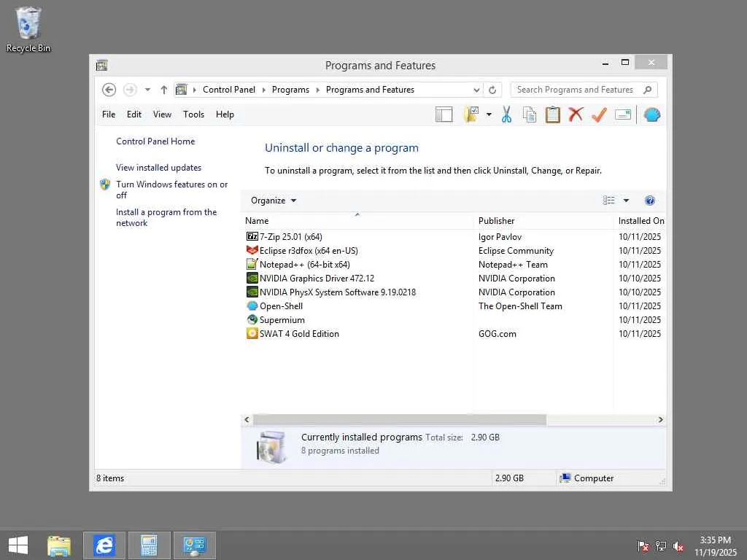This screenshot has width=747, height=560.
Task: Click the Eclipse r3dfox program icon
Action: tap(252, 250)
